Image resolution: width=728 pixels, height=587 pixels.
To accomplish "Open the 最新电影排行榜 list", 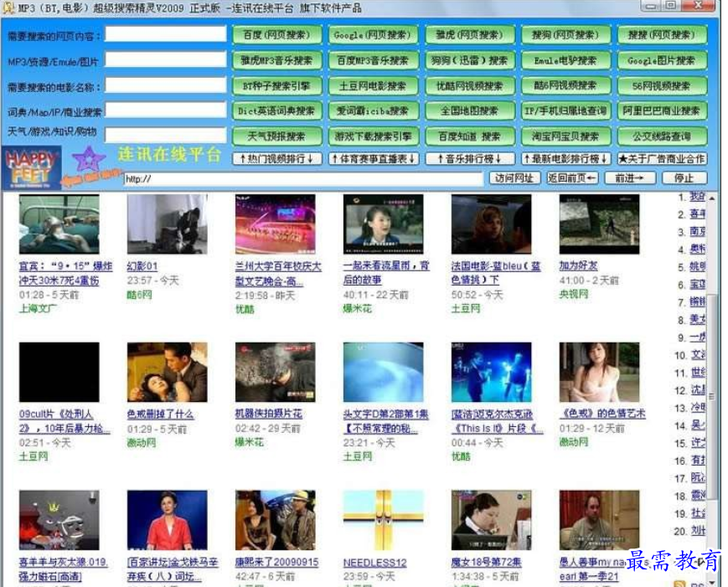I will [x=566, y=159].
